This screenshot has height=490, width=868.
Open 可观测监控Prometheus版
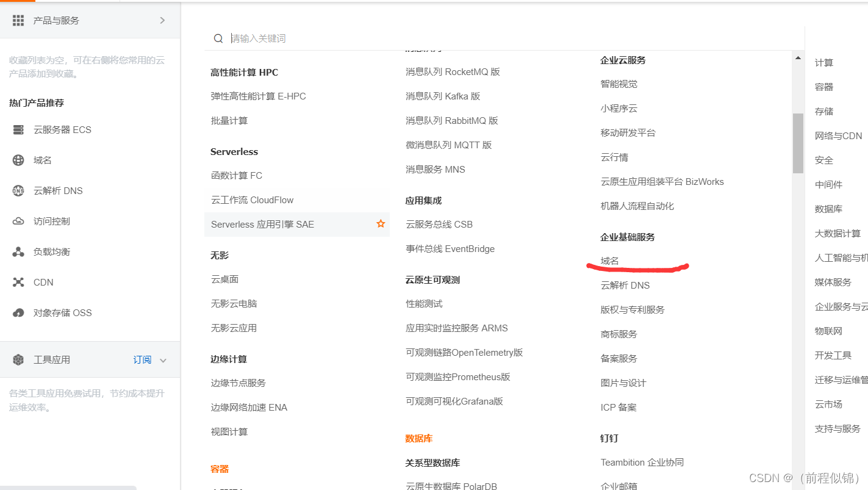pyautogui.click(x=458, y=377)
